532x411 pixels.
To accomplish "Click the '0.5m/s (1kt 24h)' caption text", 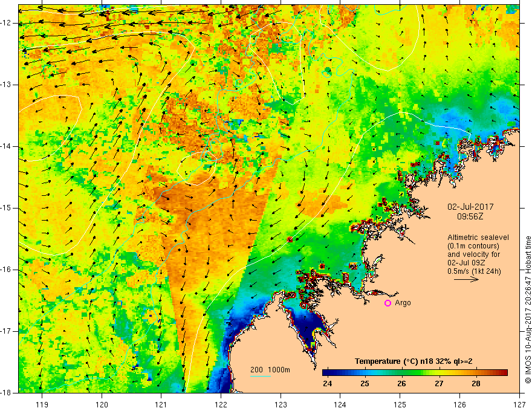I will 474,271.
